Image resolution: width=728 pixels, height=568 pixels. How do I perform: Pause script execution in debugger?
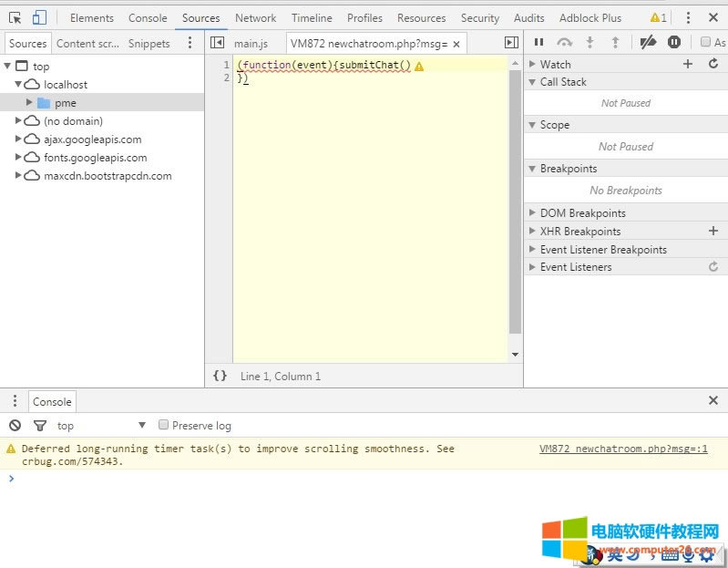(538, 42)
